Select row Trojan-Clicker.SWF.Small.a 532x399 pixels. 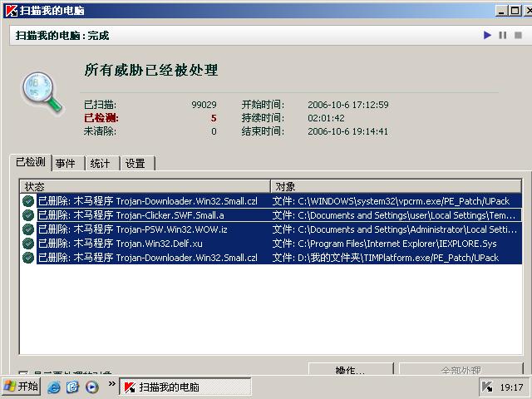(270, 215)
